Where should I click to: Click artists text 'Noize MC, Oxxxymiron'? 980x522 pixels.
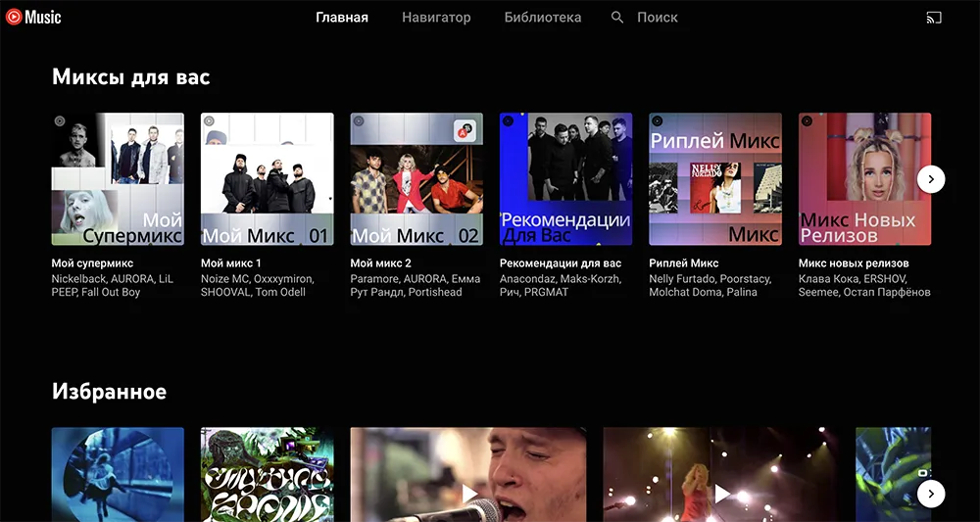pos(258,279)
